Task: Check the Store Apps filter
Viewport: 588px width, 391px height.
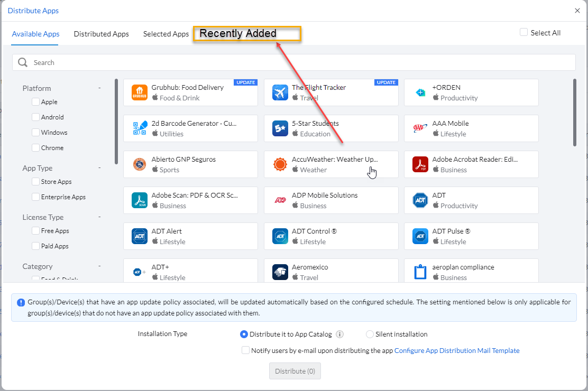Action: click(35, 181)
